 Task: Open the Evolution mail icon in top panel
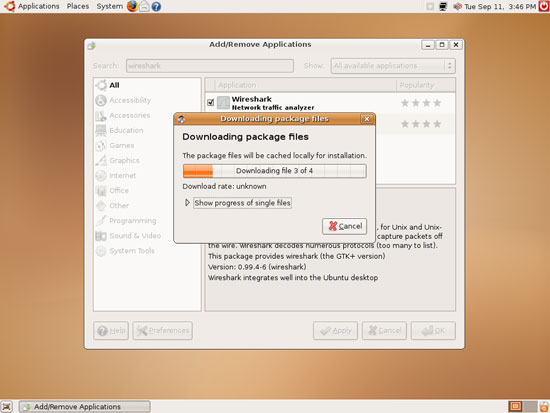(144, 7)
